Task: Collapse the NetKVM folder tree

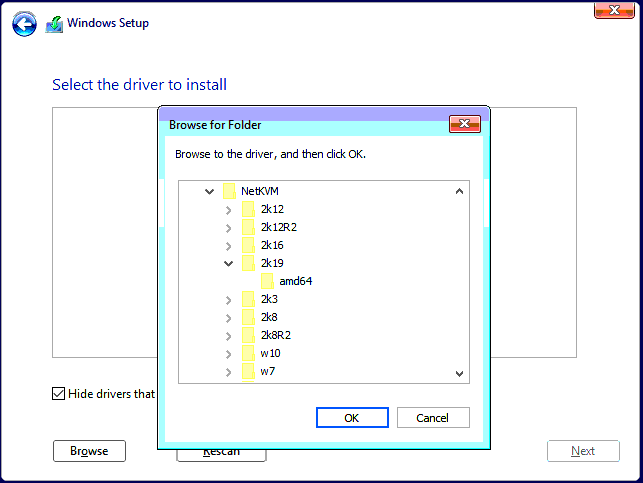Action: [210, 191]
